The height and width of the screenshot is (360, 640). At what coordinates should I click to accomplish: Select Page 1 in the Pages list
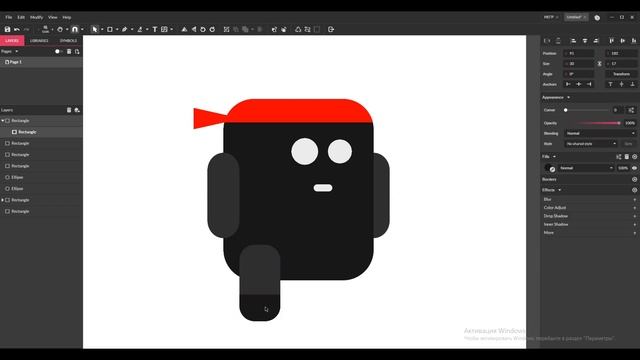pos(41,62)
